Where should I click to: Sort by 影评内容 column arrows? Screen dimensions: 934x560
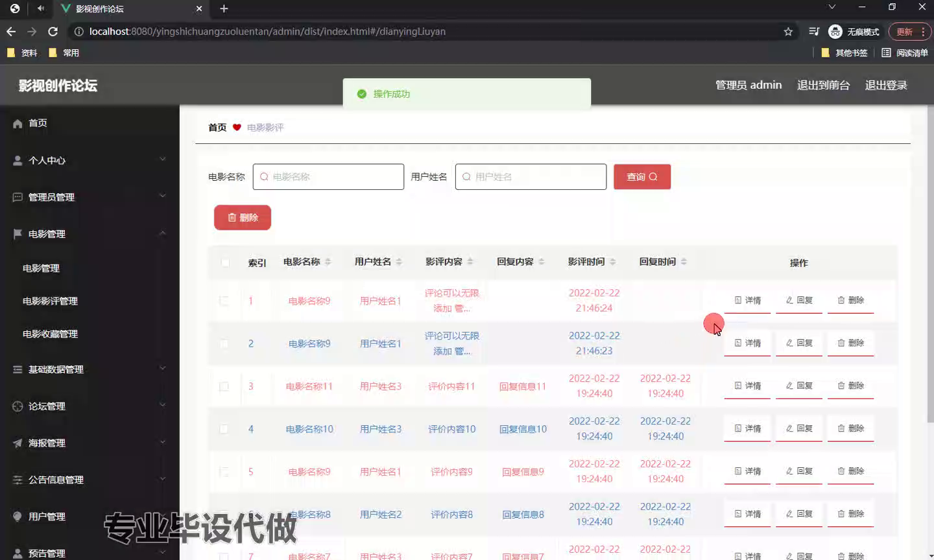(x=470, y=262)
